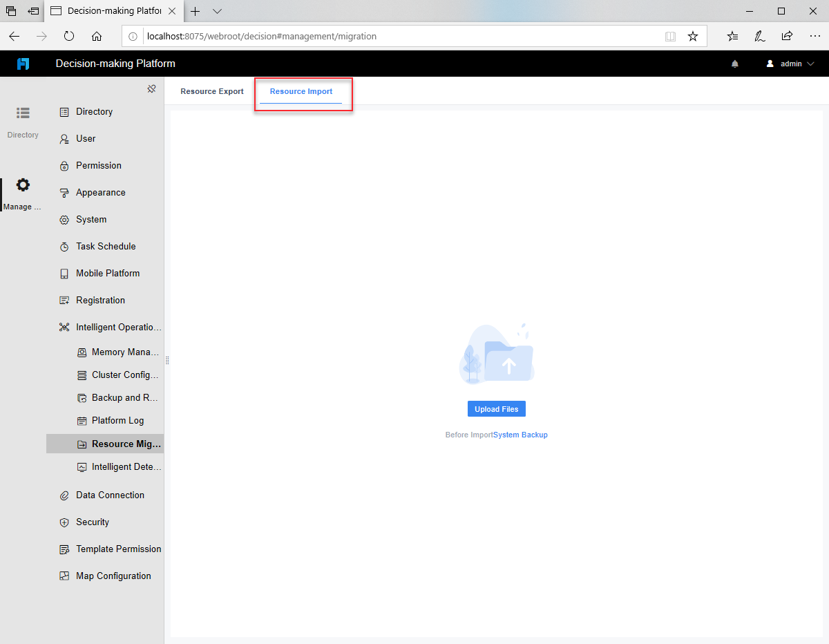Image resolution: width=829 pixels, height=644 pixels.
Task: Click the Task Schedule clock icon
Action: 64,246
